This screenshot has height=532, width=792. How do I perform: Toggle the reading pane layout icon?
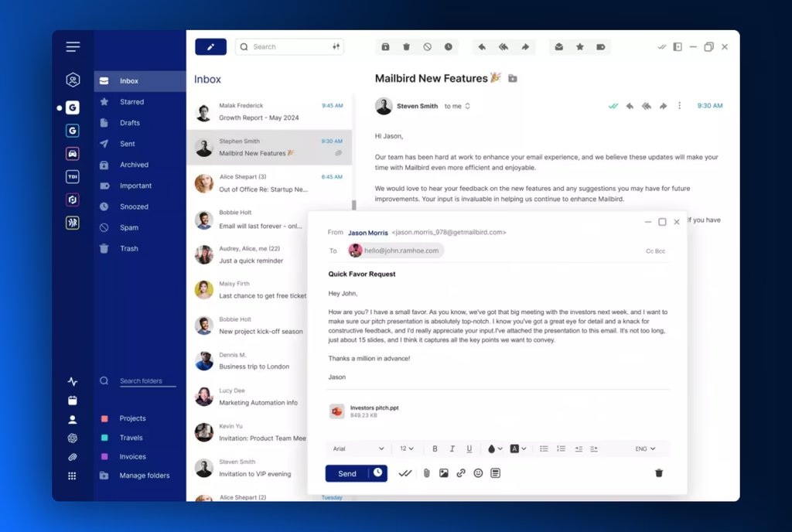678,47
